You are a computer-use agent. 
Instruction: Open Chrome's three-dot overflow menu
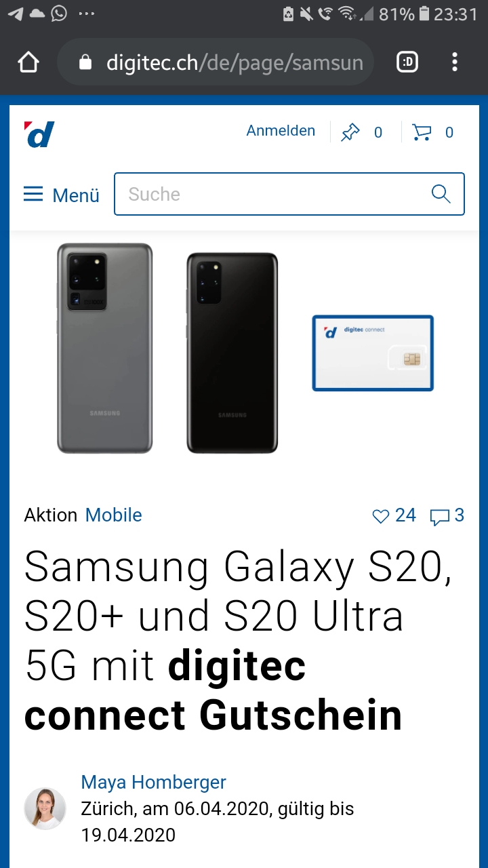pyautogui.click(x=455, y=63)
